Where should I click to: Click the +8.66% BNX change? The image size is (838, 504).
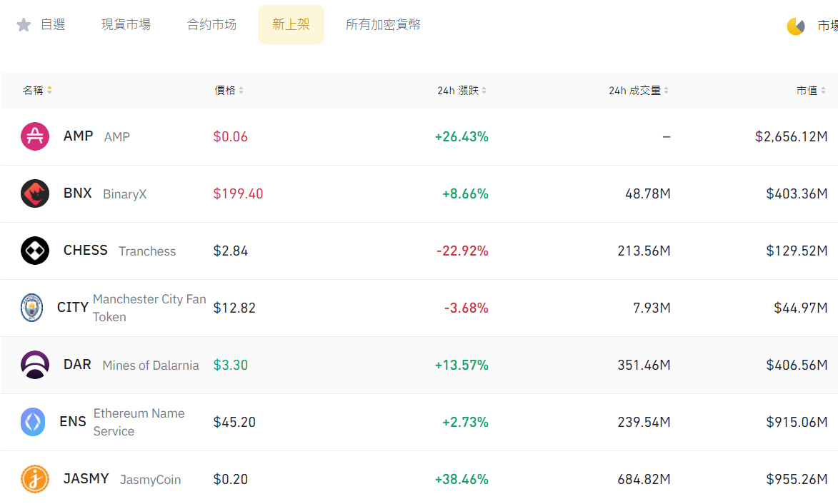[x=466, y=193]
